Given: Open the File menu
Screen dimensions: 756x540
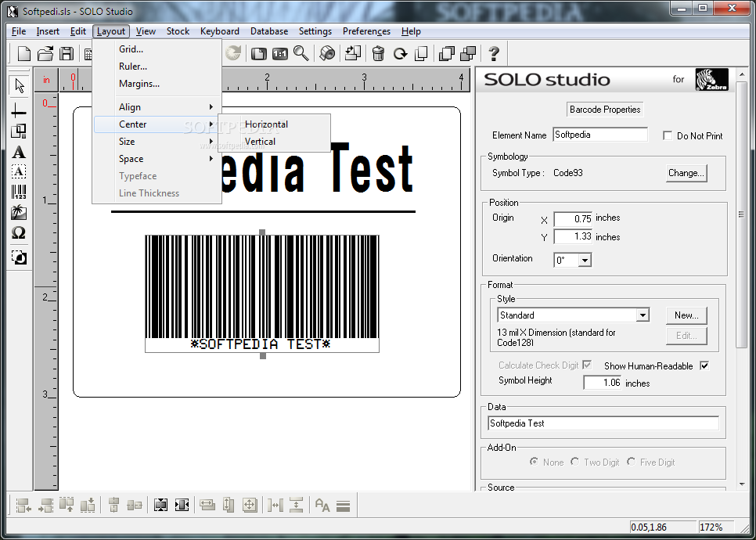Looking at the screenshot, I should click(x=19, y=31).
